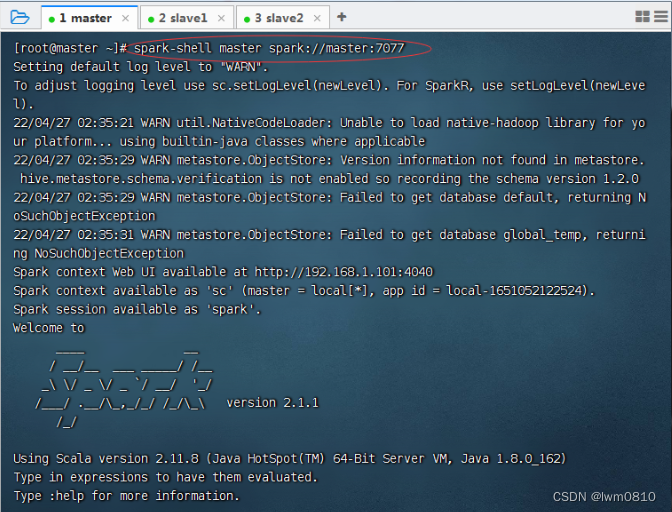Click the Web UI URL http://192.168.1.101:4040
The image size is (672, 512).
(344, 272)
